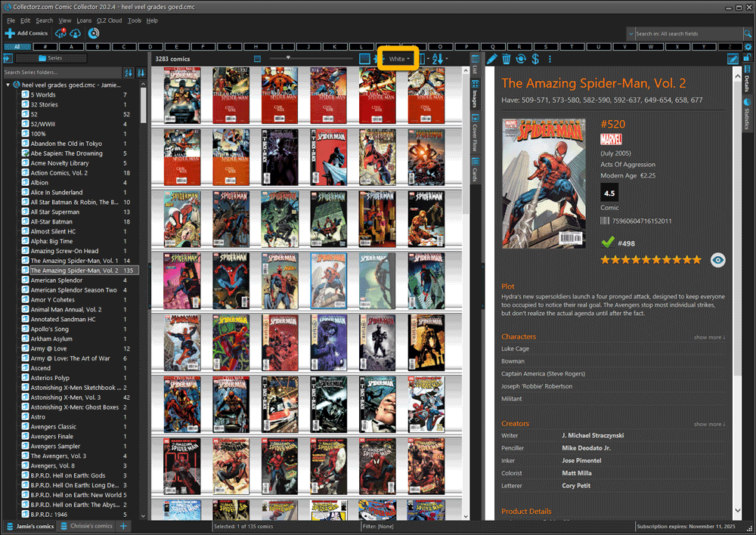Image resolution: width=756 pixels, height=535 pixels.
Task: Click the small select-all box beside 3283 comics
Action: click(x=258, y=59)
